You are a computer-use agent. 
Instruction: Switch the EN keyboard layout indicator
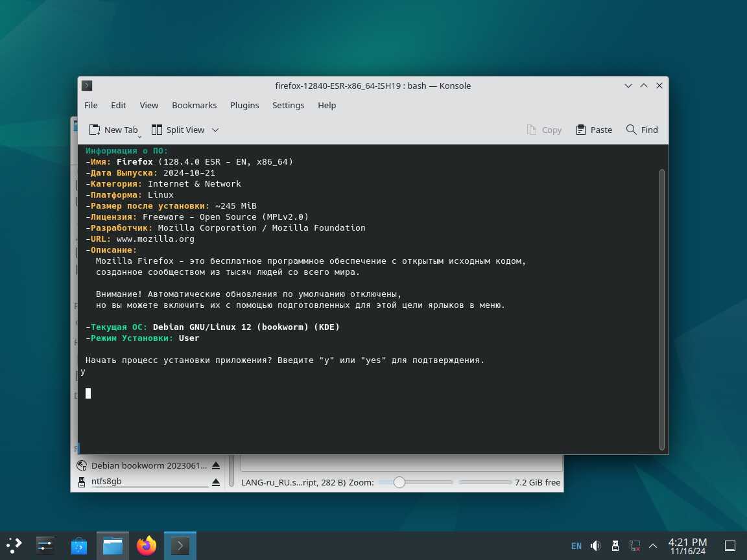point(576,546)
